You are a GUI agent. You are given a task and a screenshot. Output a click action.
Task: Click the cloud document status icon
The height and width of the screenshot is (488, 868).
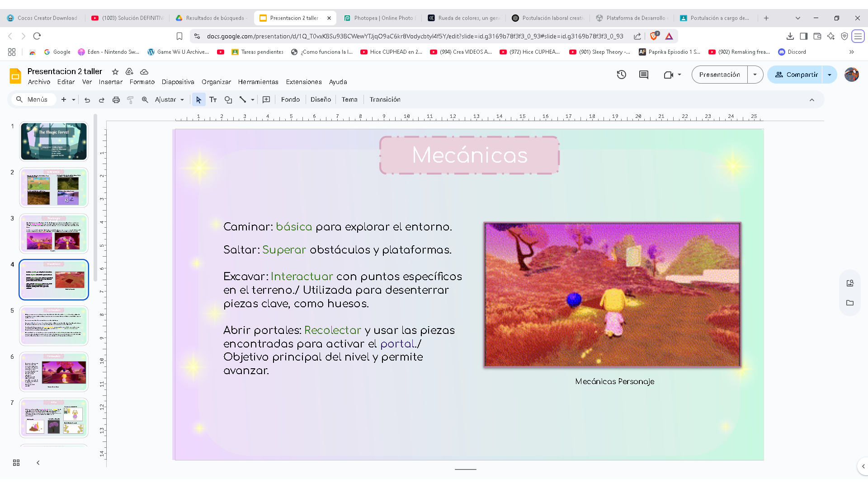click(x=144, y=72)
